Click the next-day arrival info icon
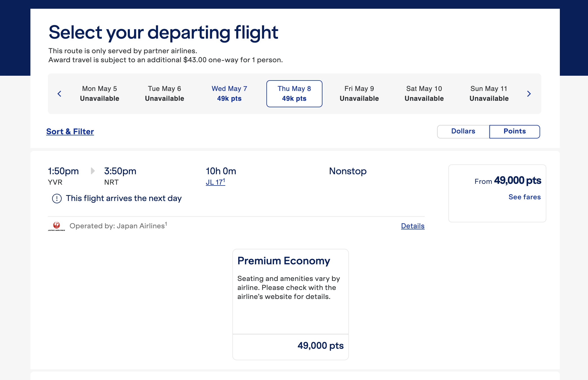The image size is (588, 380). click(x=57, y=198)
